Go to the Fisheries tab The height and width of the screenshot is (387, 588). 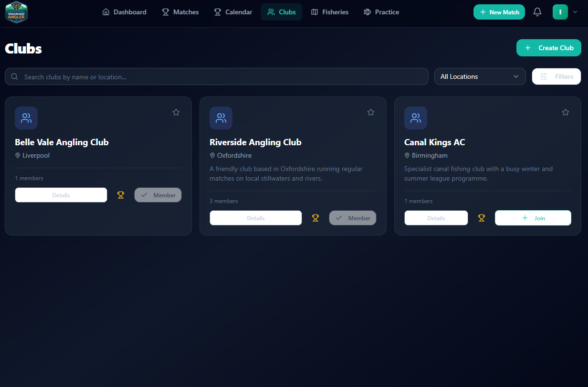tap(329, 12)
